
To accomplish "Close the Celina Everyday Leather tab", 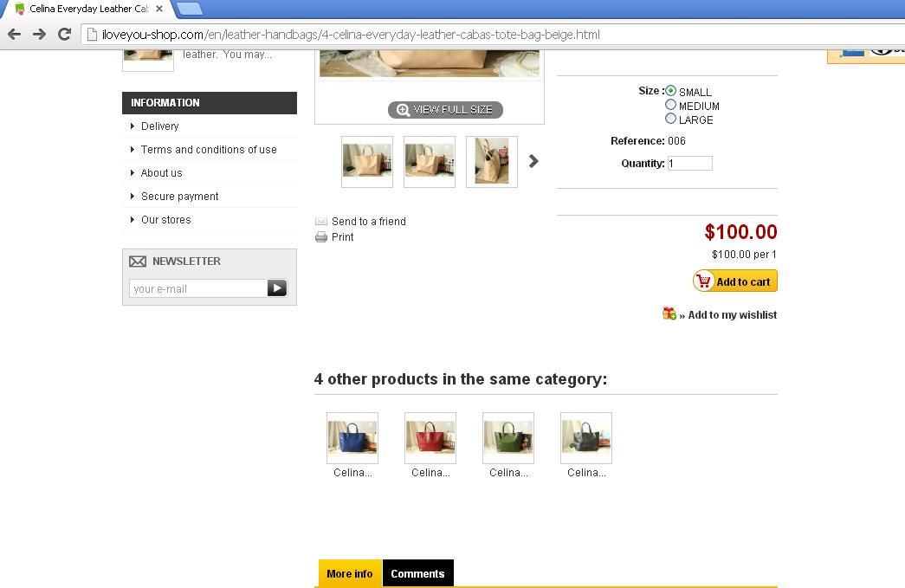I will 159,9.
